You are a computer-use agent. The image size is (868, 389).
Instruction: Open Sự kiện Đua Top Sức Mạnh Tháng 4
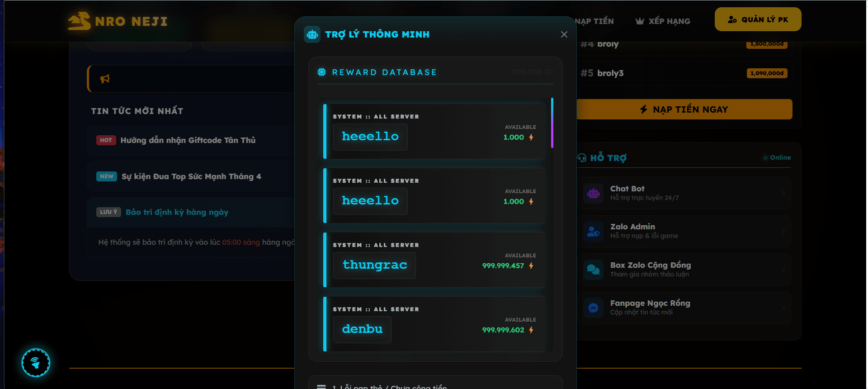point(191,176)
